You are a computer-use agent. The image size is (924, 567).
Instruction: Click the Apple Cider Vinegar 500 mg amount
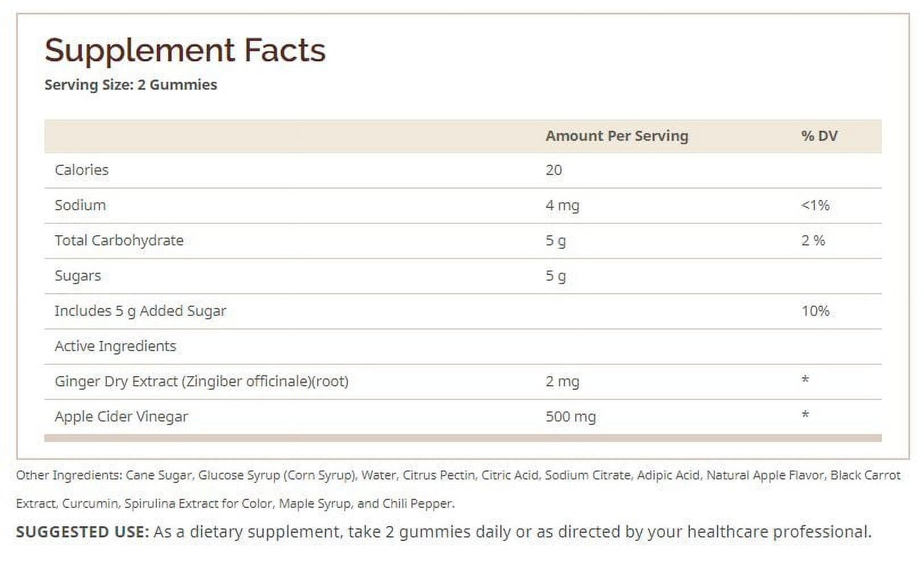tap(571, 416)
